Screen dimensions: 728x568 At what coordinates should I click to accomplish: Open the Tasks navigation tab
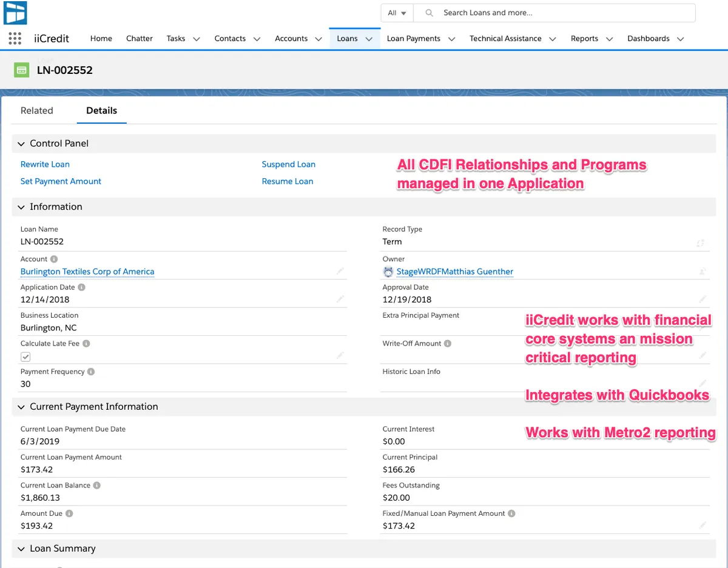[176, 38]
